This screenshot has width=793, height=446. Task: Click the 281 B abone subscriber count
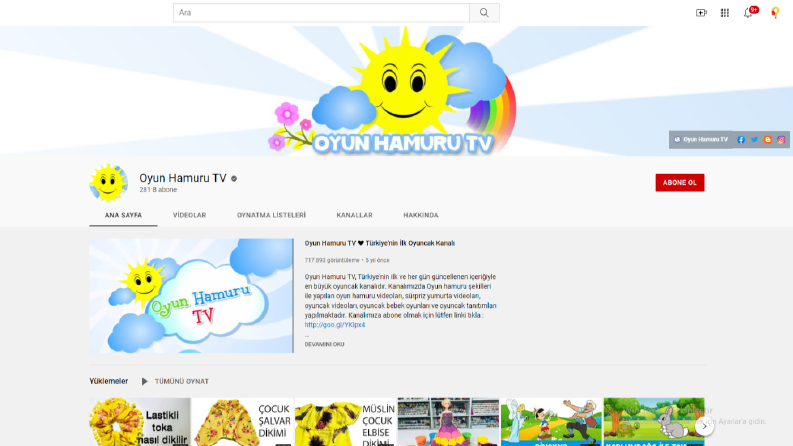click(x=158, y=190)
